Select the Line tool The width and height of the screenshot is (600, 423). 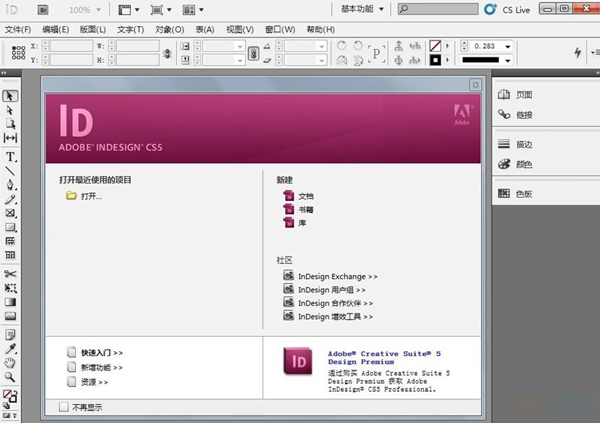(10, 171)
